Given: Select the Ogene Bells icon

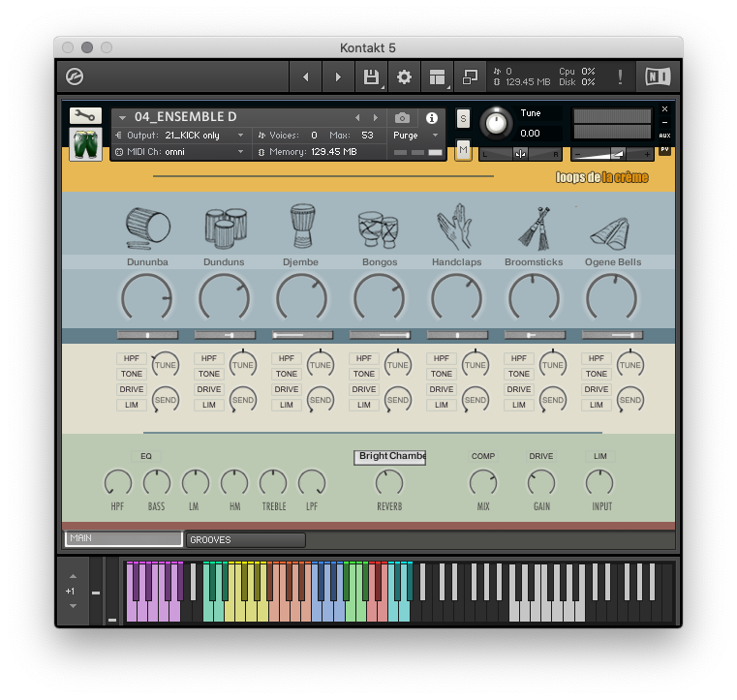Looking at the screenshot, I should 610,233.
